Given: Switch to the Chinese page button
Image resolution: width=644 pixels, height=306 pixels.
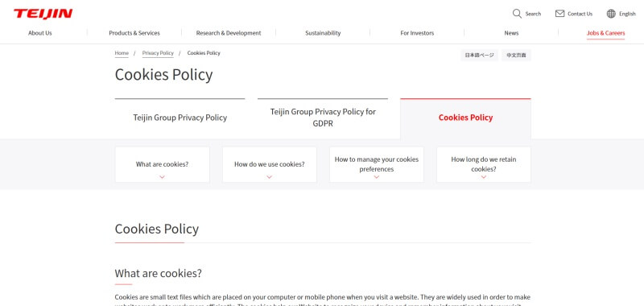Looking at the screenshot, I should click(516, 55).
